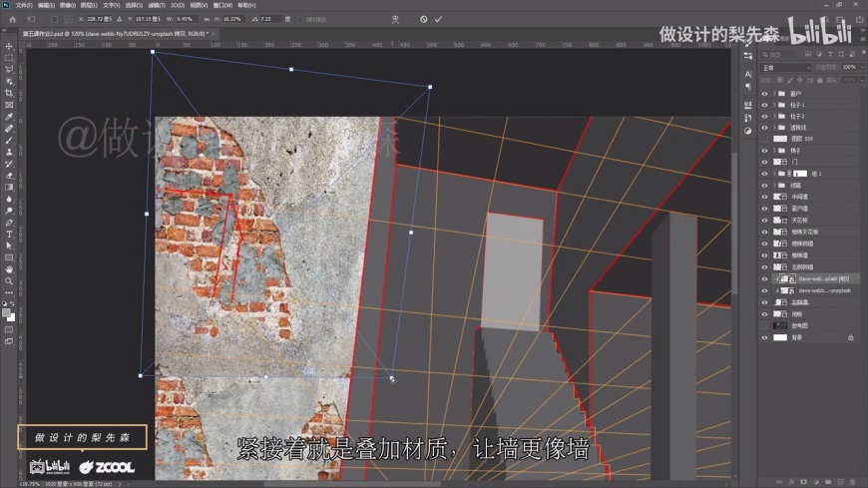Lock all layer attributes padlock icon
Viewport: 868px width, 488px height.
820,80
